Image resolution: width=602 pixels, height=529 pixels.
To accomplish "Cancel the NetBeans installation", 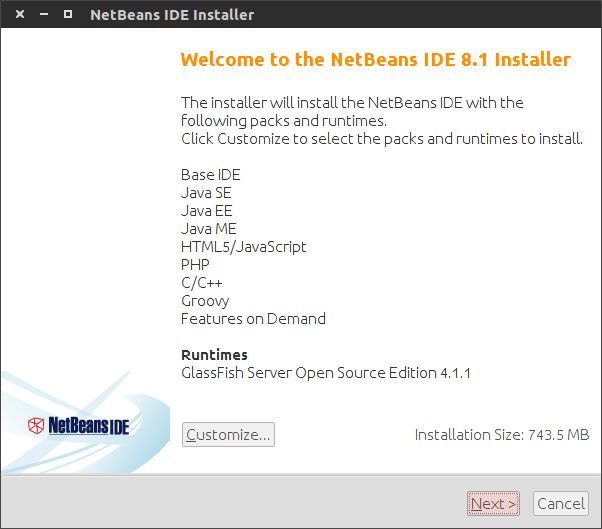I will point(561,503).
